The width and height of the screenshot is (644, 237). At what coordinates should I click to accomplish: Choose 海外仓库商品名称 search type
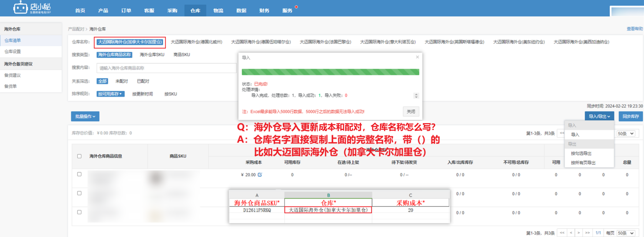(x=115, y=55)
